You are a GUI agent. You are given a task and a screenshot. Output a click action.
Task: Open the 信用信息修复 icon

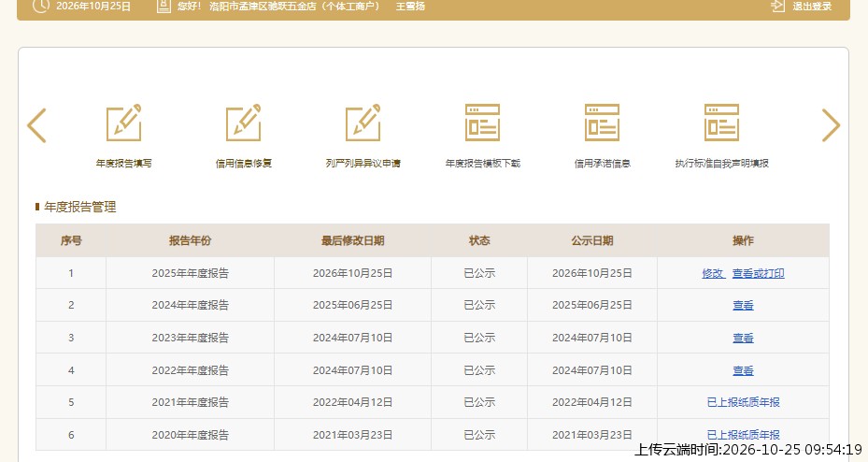tap(244, 123)
